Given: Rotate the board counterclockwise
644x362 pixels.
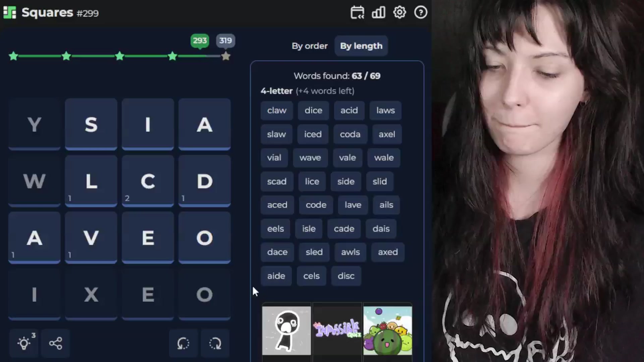Looking at the screenshot, I should pos(183,343).
